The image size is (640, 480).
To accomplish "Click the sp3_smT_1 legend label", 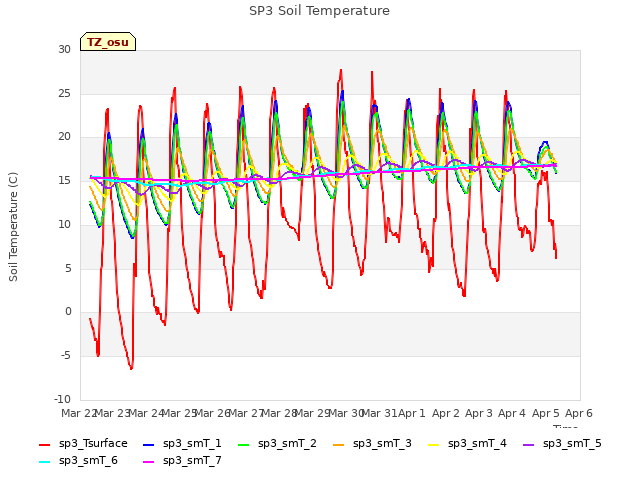I will [x=192, y=443].
